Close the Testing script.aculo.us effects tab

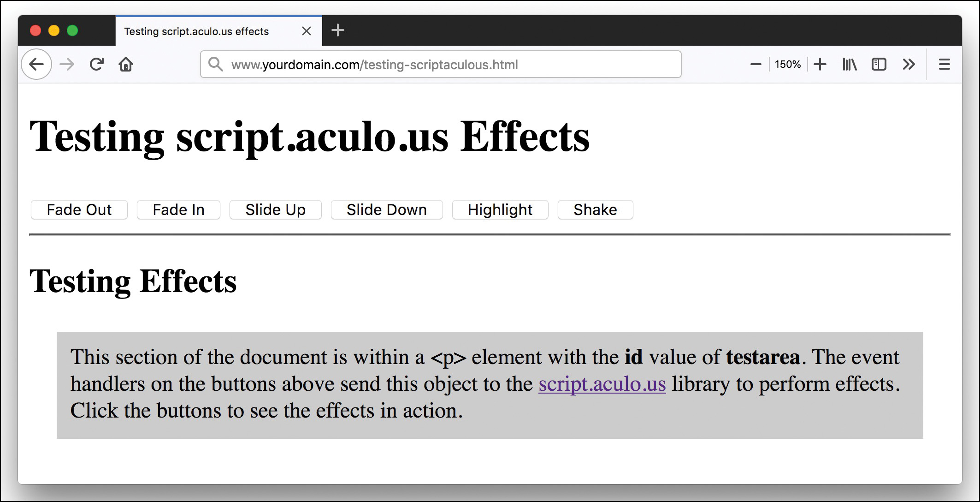pyautogui.click(x=306, y=30)
